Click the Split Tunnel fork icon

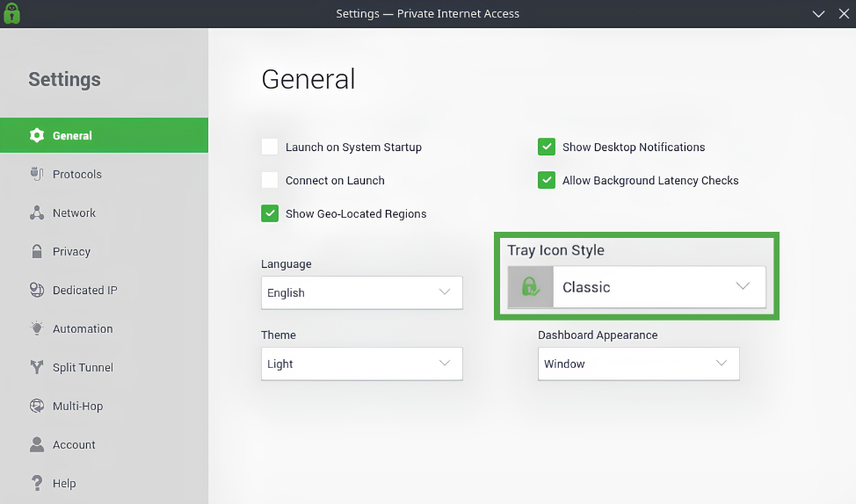(x=37, y=367)
